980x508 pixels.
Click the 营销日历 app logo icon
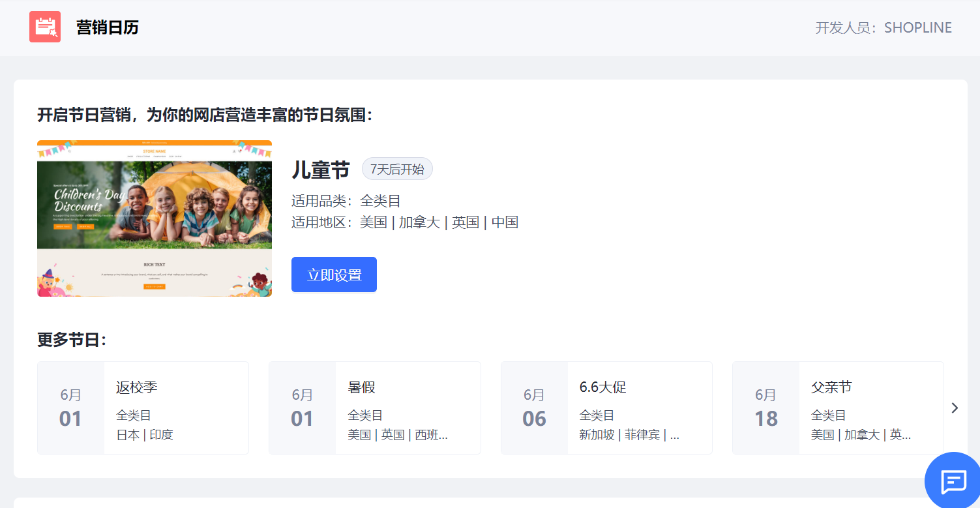pyautogui.click(x=45, y=27)
